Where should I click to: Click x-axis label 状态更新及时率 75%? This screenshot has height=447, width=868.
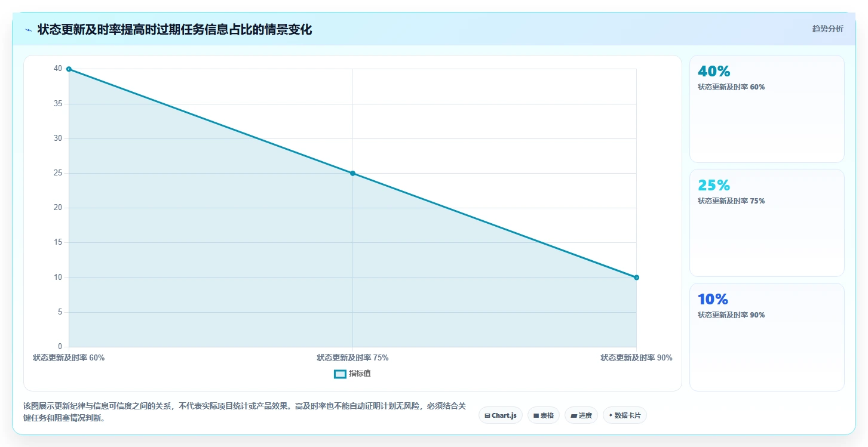(x=352, y=358)
